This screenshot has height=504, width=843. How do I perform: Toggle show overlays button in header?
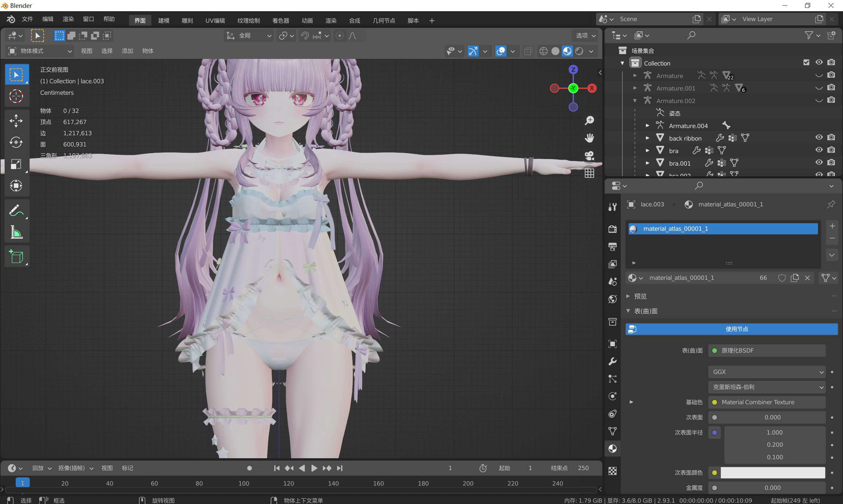501,51
